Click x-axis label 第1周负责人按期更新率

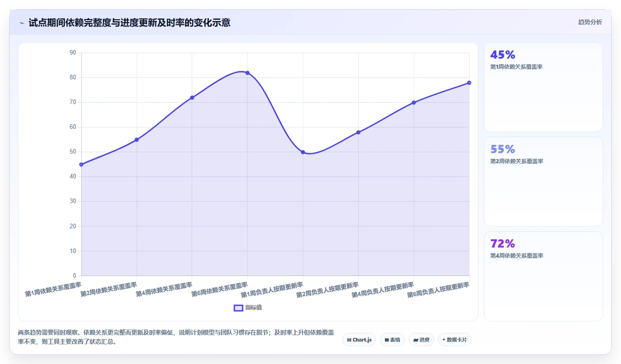click(272, 290)
